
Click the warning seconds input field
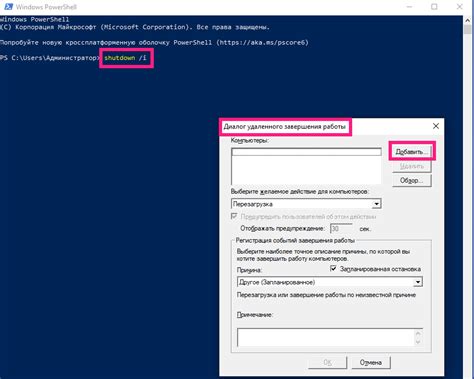[341, 229]
